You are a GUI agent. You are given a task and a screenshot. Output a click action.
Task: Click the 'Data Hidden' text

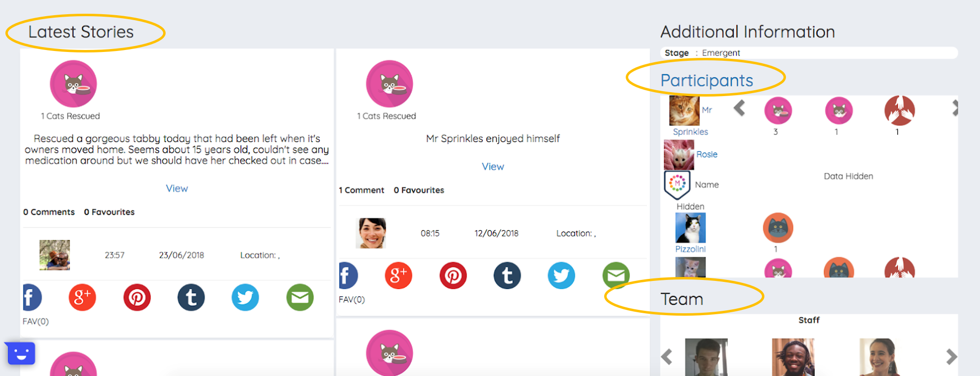tap(848, 176)
